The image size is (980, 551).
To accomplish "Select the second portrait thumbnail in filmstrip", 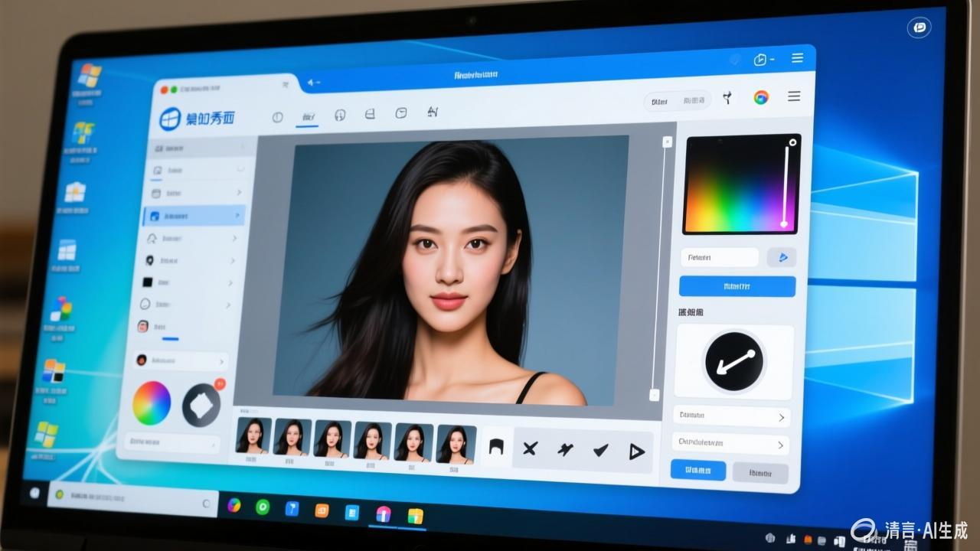I will click(x=292, y=438).
